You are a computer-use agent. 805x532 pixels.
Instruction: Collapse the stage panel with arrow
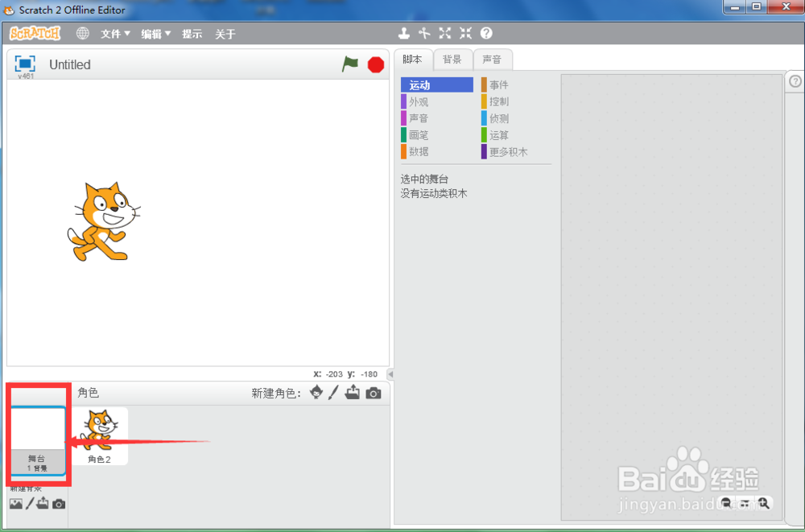390,373
